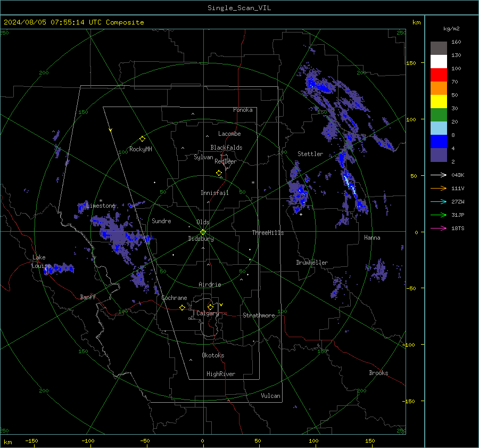Click the Sylvan label
The width and height of the screenshot is (479, 448).
(203, 157)
